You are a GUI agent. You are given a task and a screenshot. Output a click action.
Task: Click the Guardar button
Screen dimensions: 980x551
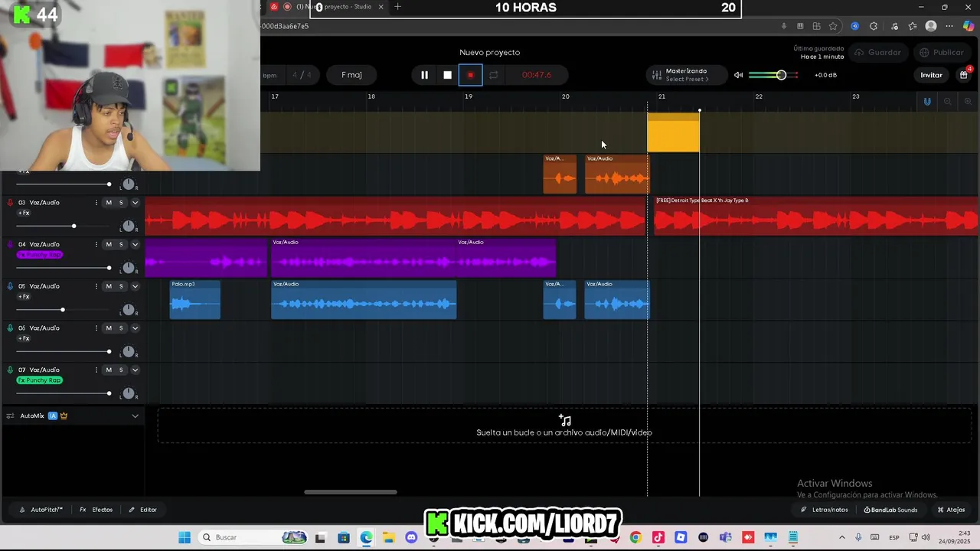click(877, 53)
